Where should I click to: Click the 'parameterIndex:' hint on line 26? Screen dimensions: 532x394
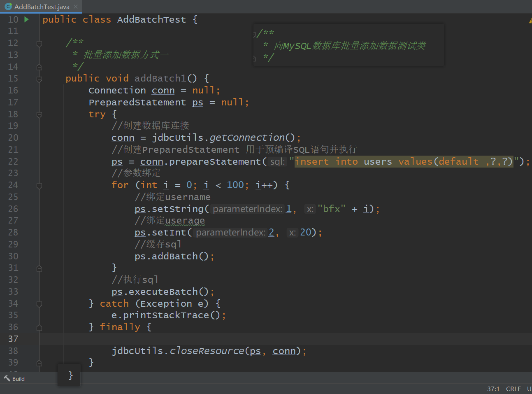tap(247, 209)
